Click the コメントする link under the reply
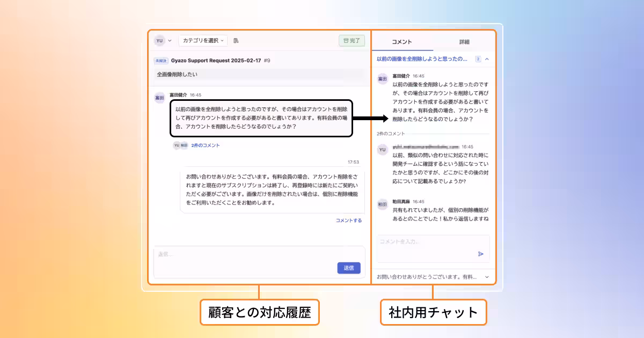Viewport: 644px width, 338px height. tap(349, 221)
